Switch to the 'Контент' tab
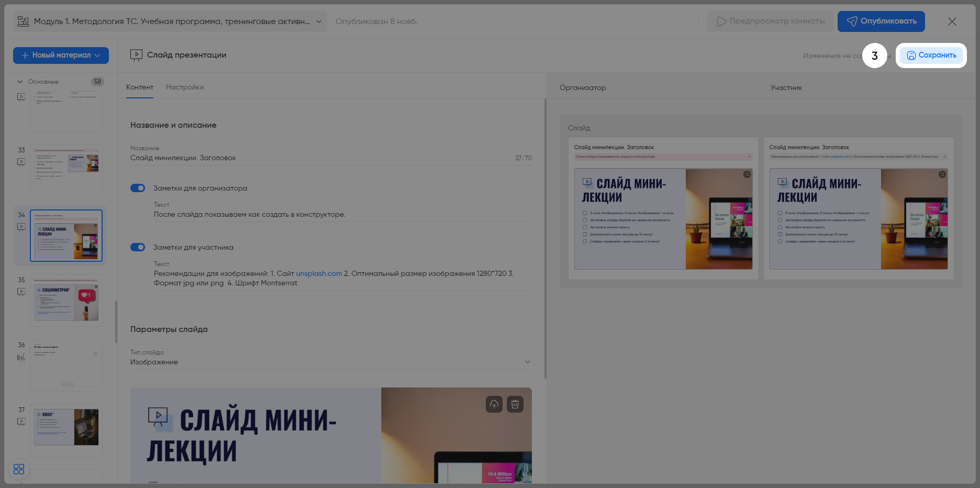The height and width of the screenshot is (488, 980). point(140,87)
